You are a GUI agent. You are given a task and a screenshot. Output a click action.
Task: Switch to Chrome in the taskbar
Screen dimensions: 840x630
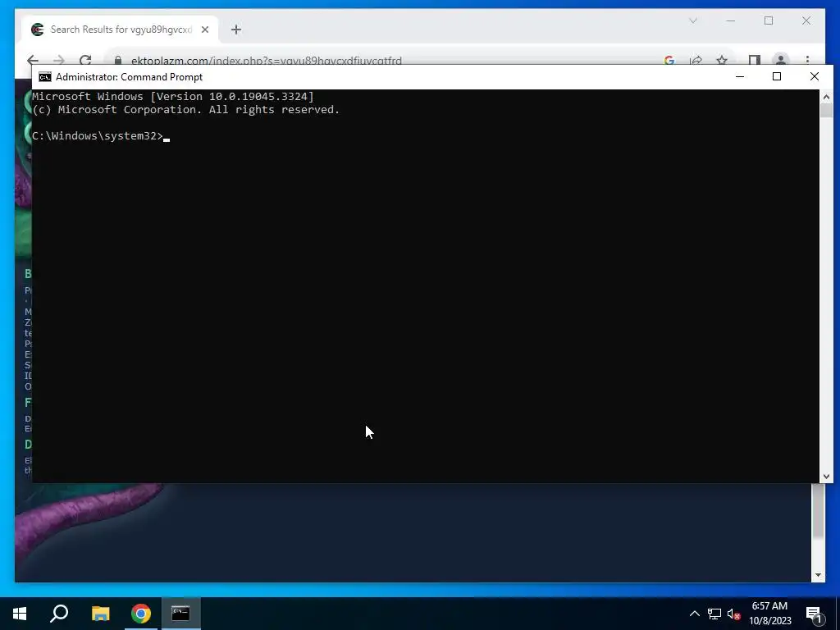point(141,614)
